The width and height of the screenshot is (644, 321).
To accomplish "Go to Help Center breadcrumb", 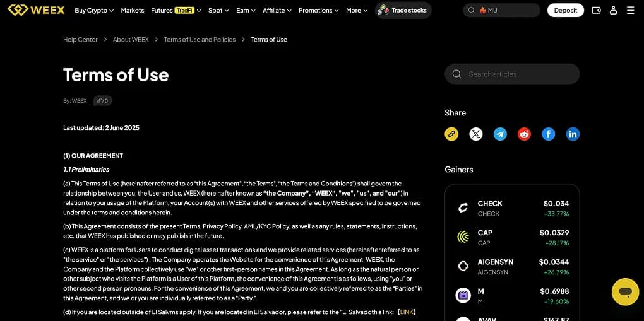I will point(81,40).
